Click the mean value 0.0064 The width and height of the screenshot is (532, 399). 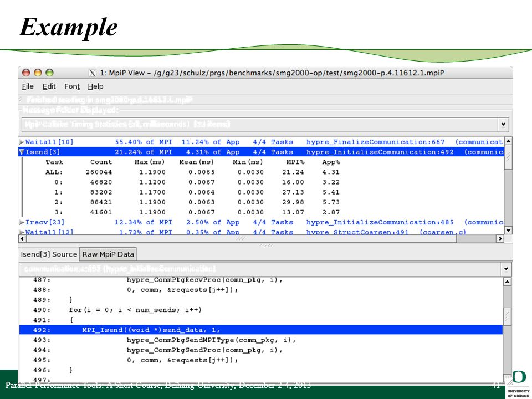[202, 192]
